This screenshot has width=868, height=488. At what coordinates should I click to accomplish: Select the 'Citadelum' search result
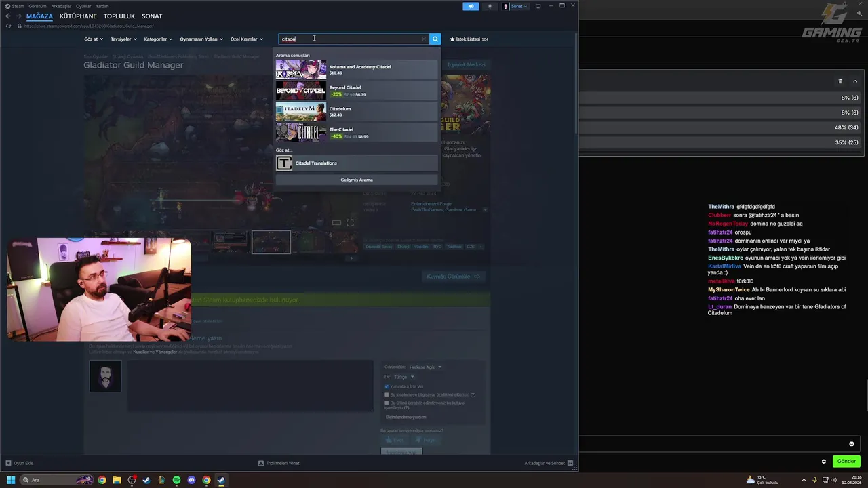(x=357, y=111)
